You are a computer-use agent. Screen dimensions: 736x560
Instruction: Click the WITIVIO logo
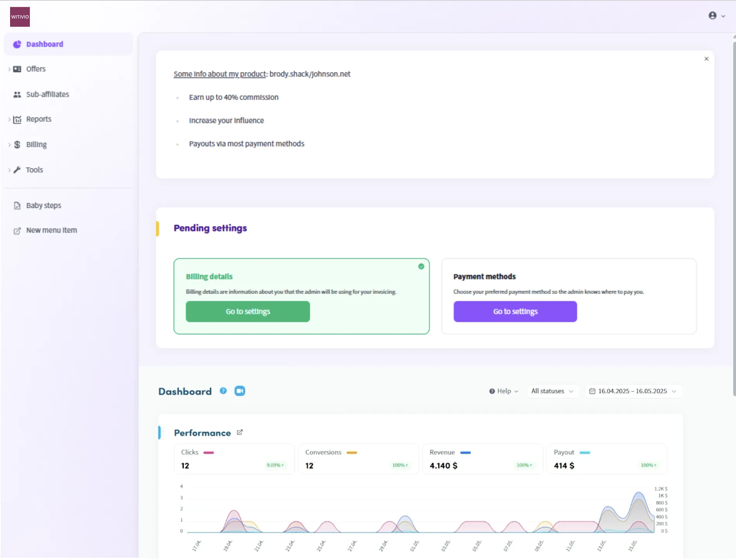(20, 17)
